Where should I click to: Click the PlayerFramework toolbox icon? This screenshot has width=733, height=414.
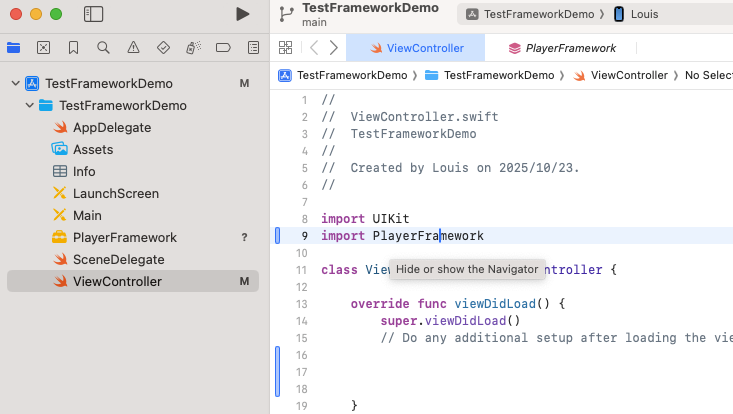pyautogui.click(x=59, y=237)
